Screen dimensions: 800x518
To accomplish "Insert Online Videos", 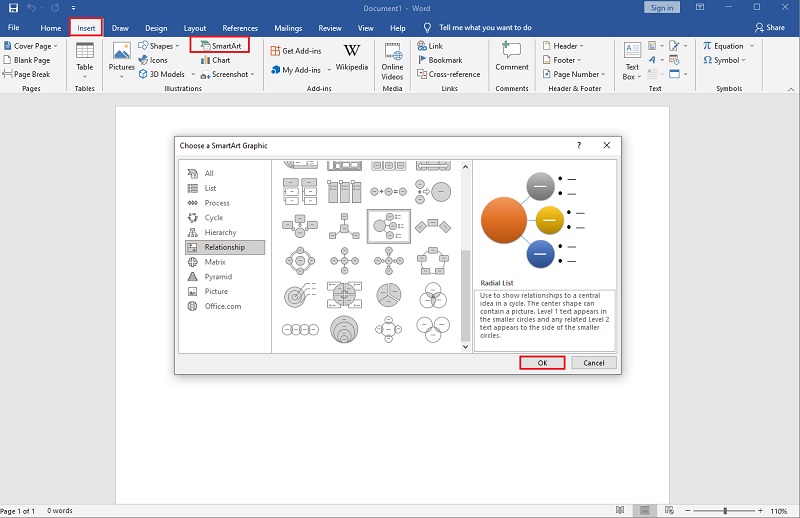I will (392, 62).
